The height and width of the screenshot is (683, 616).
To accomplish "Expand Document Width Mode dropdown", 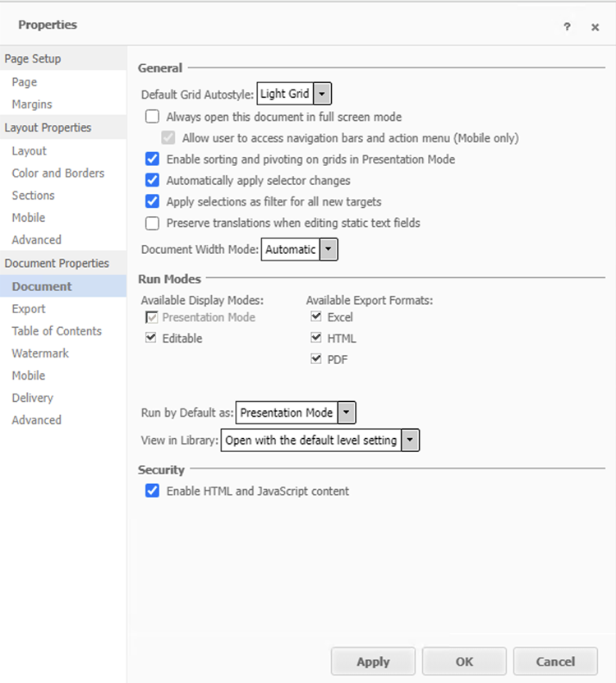I will pyautogui.click(x=329, y=249).
